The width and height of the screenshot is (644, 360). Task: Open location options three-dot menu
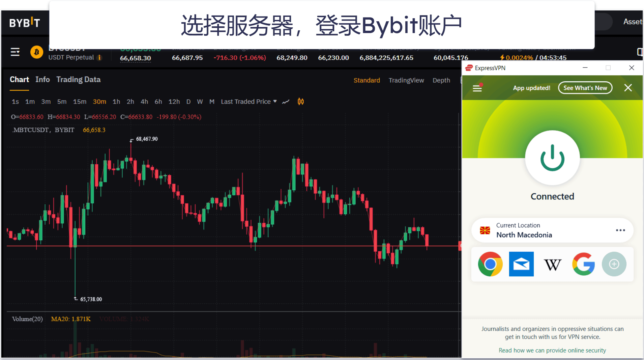coord(620,230)
